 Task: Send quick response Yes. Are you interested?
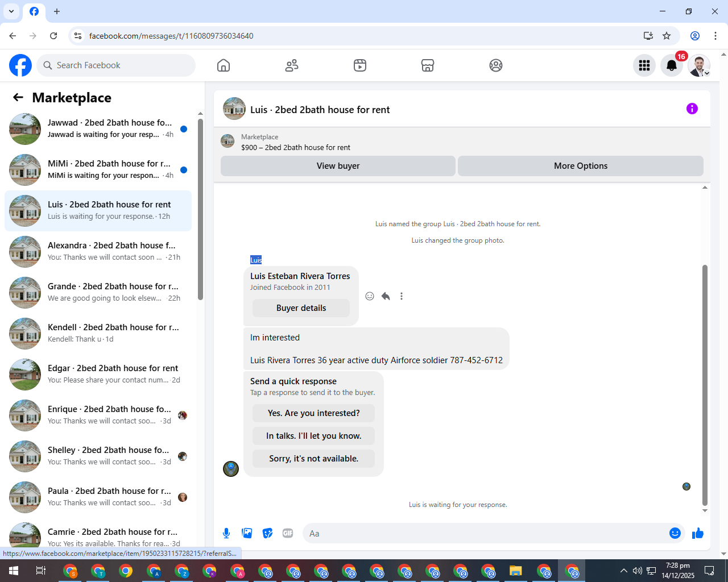coord(314,413)
